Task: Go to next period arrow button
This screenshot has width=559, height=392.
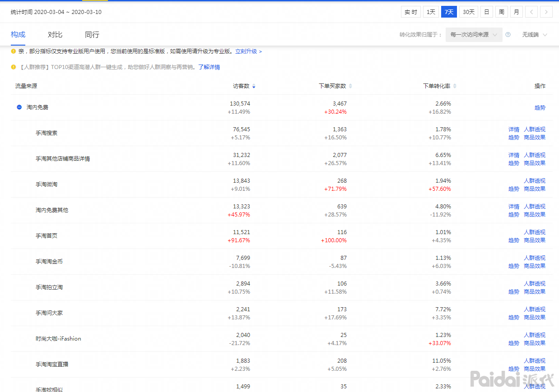Action: tap(546, 12)
